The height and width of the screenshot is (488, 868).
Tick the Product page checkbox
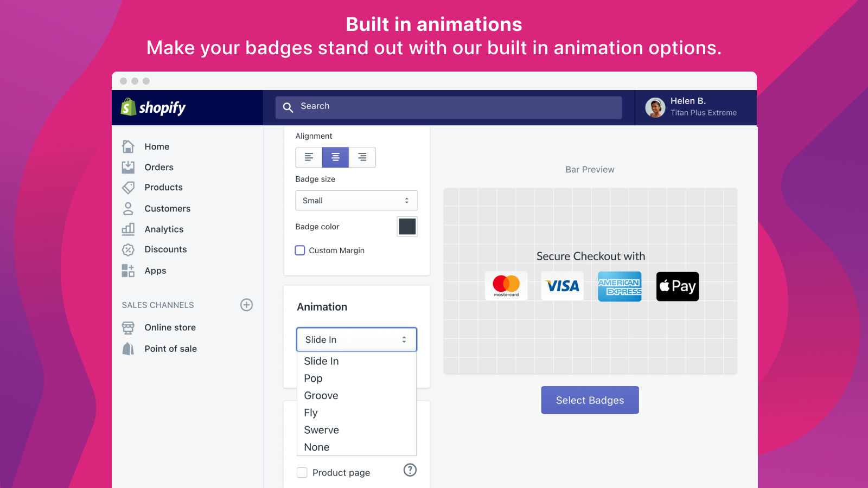[302, 473]
